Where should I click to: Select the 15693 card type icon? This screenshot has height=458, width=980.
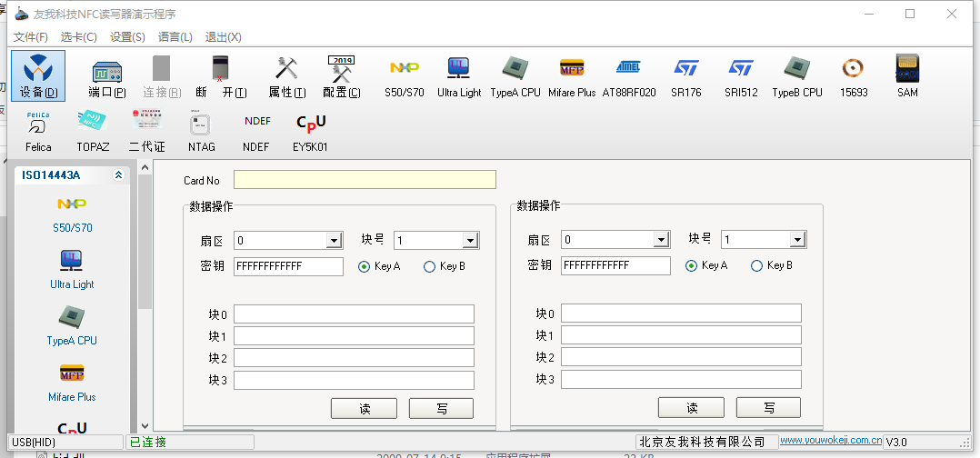(853, 75)
